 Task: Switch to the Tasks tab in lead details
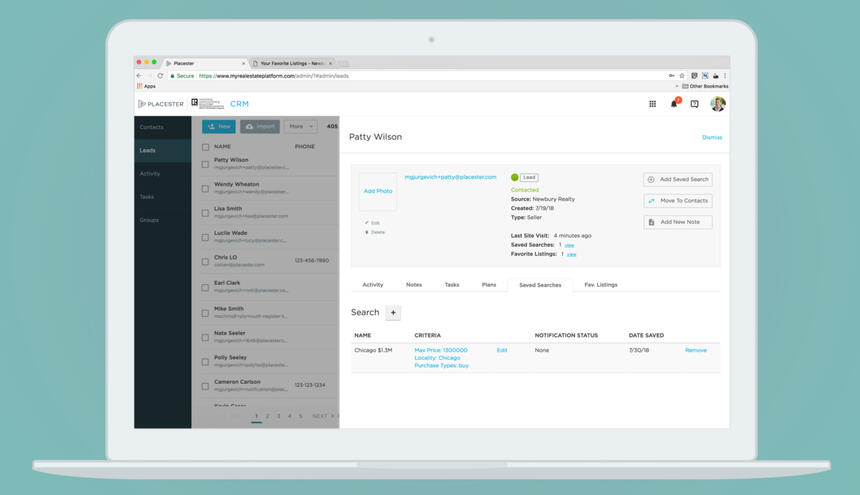pos(452,285)
